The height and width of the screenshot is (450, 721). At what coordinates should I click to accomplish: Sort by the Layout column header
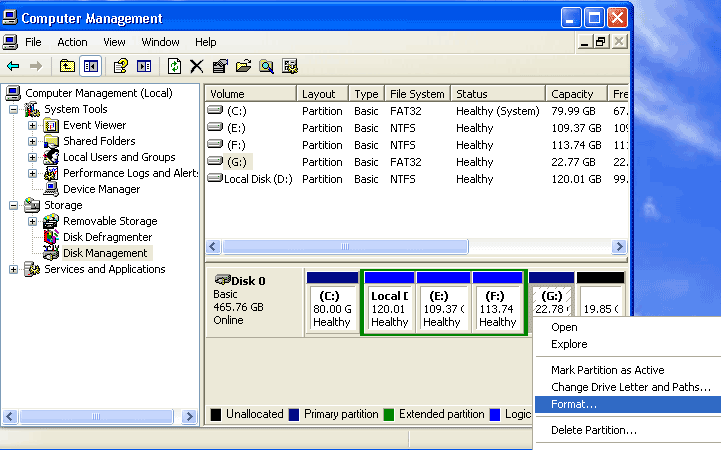pos(322,94)
